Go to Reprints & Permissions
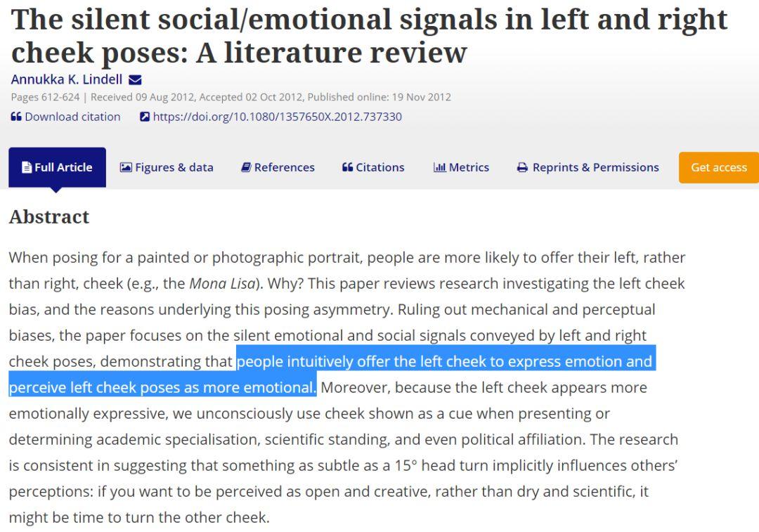Image resolution: width=759 pixels, height=532 pixels. 588,167
